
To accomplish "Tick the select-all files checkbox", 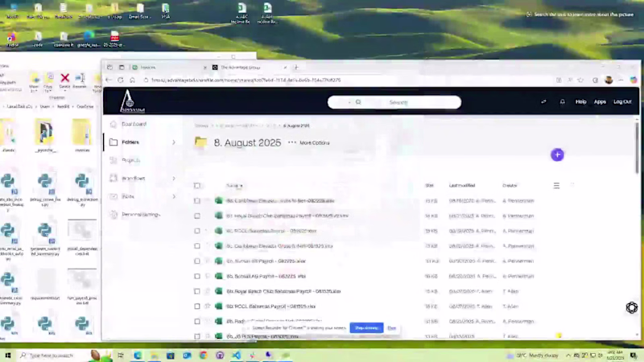I will click(x=197, y=186).
